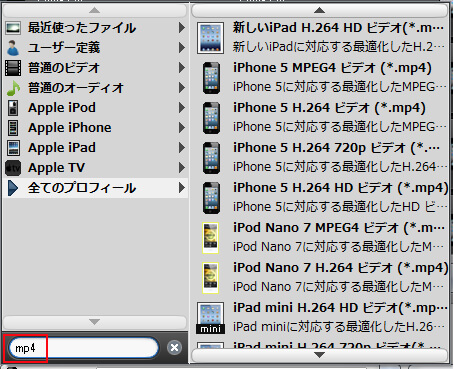Choose the title text iPod Nano 7 H.264 ビデオ (*.mp4)
This screenshot has width=454, height=369.
tap(340, 268)
